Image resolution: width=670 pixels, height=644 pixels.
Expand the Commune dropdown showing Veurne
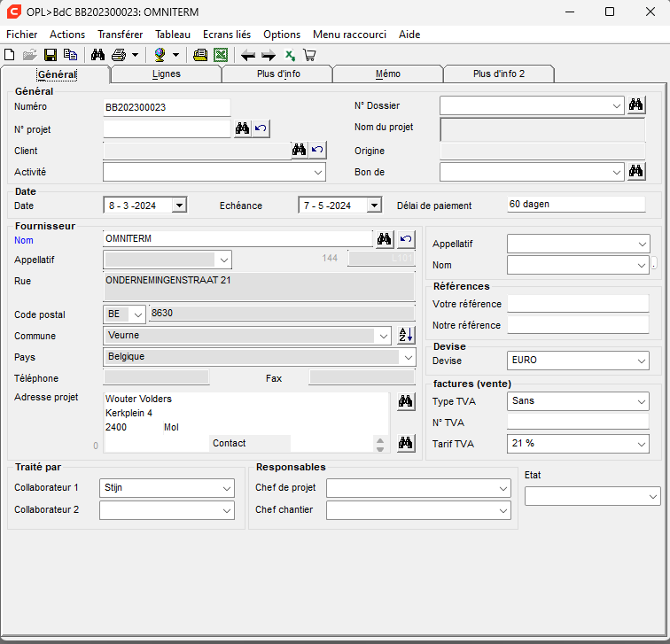(383, 337)
